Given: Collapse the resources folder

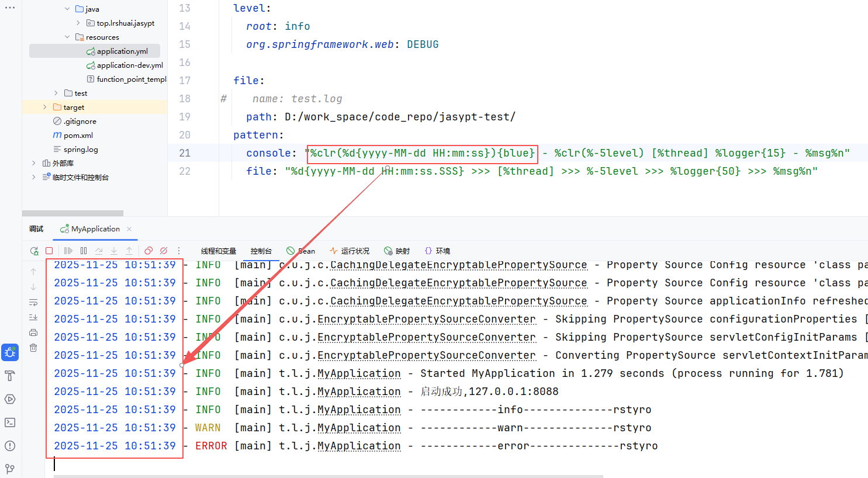Looking at the screenshot, I should [67, 37].
